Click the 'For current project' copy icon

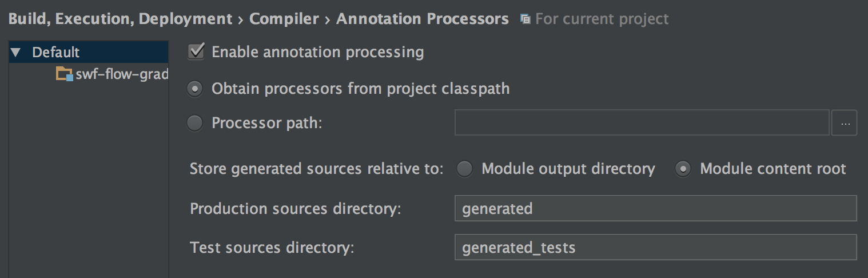525,19
